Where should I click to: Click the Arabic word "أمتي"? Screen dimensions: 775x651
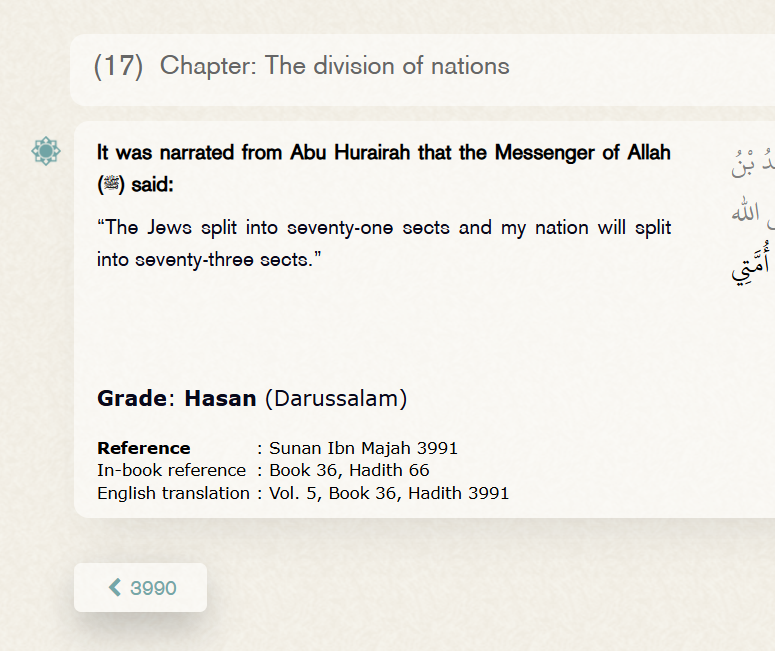coord(752,266)
